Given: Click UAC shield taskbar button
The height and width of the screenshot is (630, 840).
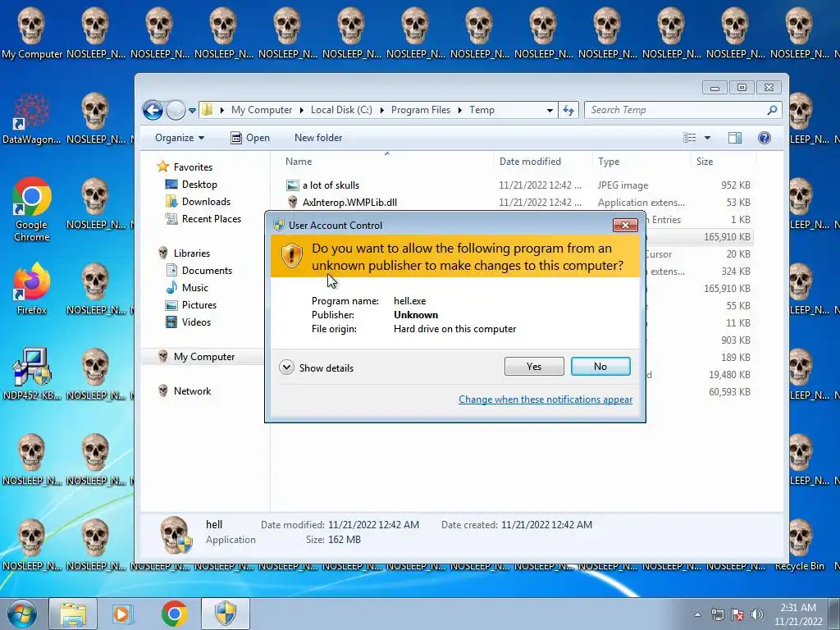Looking at the screenshot, I should (x=226, y=614).
